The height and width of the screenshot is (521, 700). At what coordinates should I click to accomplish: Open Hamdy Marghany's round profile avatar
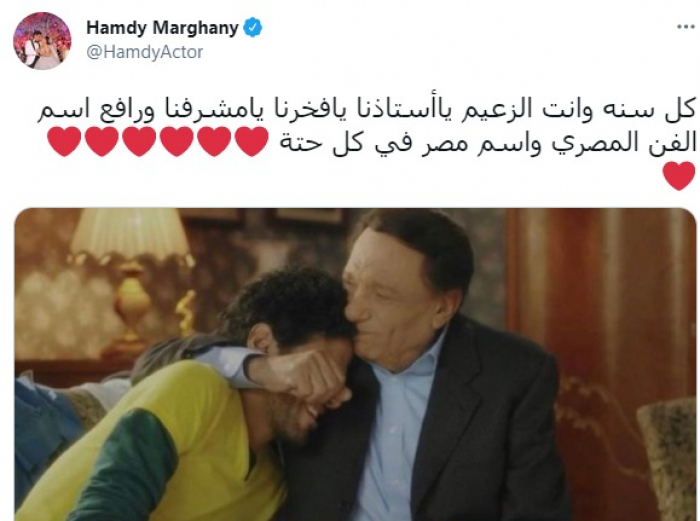coord(42,41)
